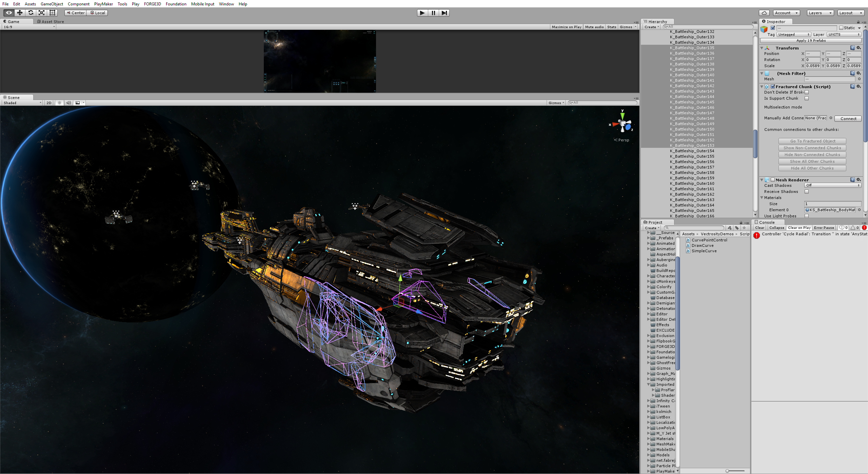
Task: Open the Shaded draw mode dropdown
Action: pyautogui.click(x=22, y=103)
